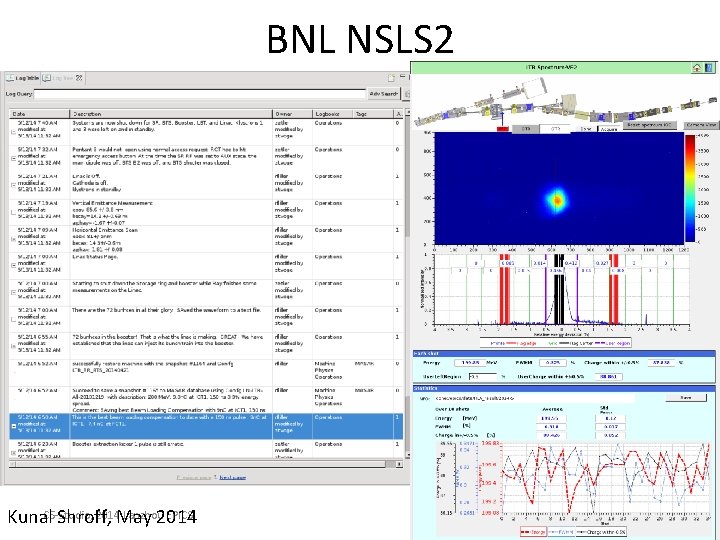This screenshot has height=540, width=720.
Task: Sort log by Date column header
Action: (x=39, y=114)
